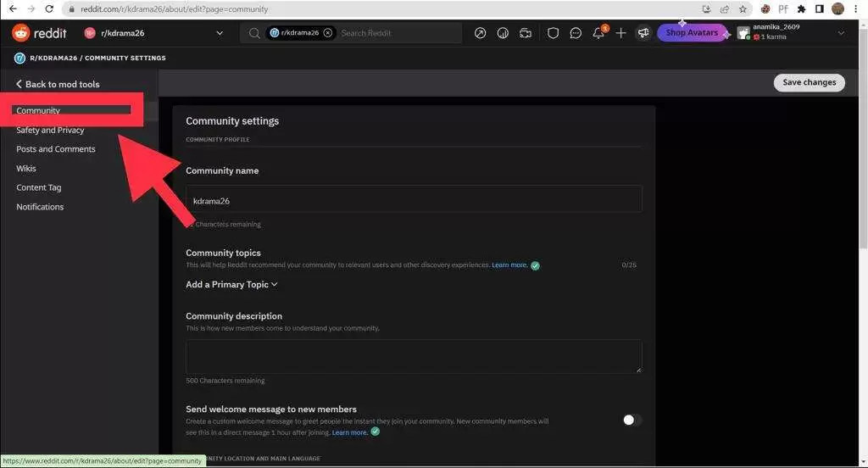Click the plus icon to create post

(x=620, y=33)
